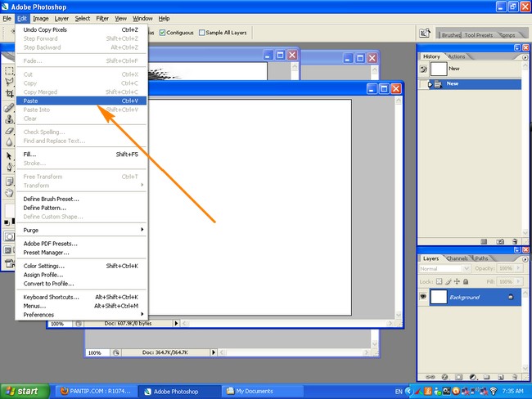The image size is (532, 399).
Task: Select the Clone Stamp tool
Action: point(9,119)
